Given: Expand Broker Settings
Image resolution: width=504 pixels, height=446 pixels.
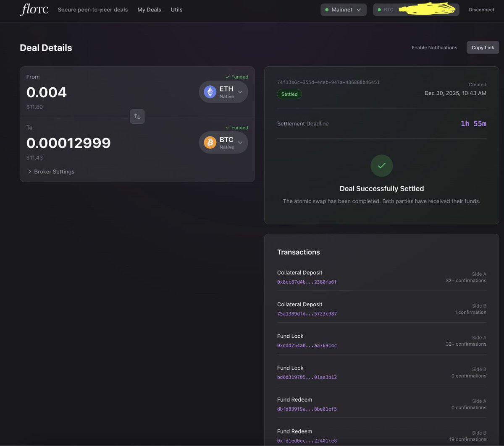Looking at the screenshot, I should coord(51,172).
